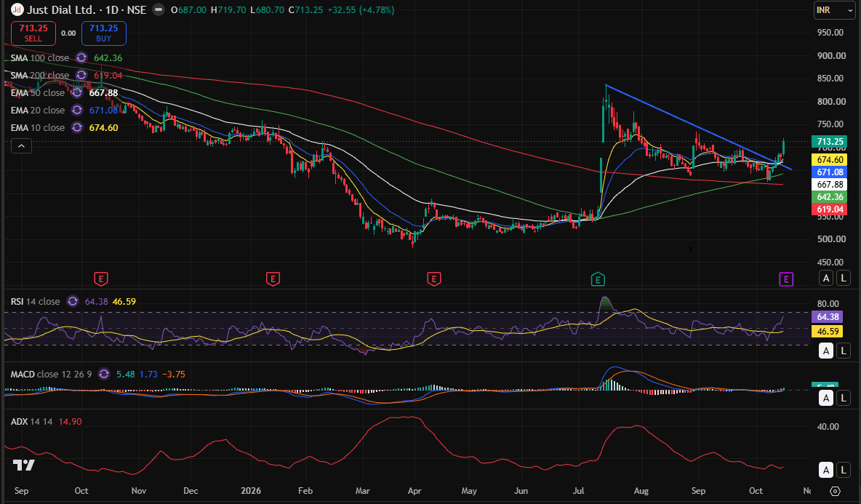Click the Just Dial company logo icon
Viewport: 861px width, 504px height.
(x=17, y=9)
